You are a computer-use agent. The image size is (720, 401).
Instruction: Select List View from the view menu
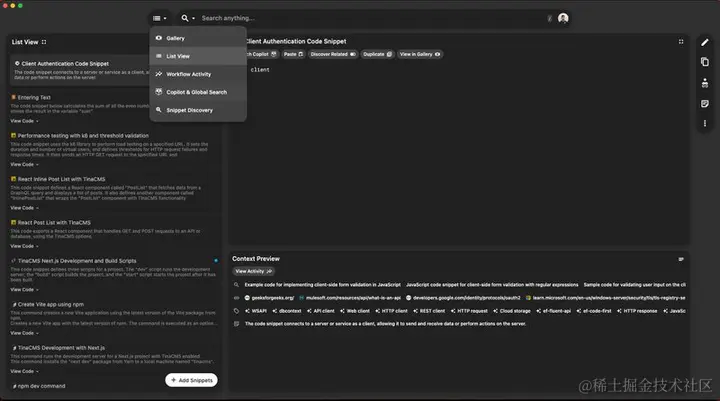pyautogui.click(x=198, y=56)
